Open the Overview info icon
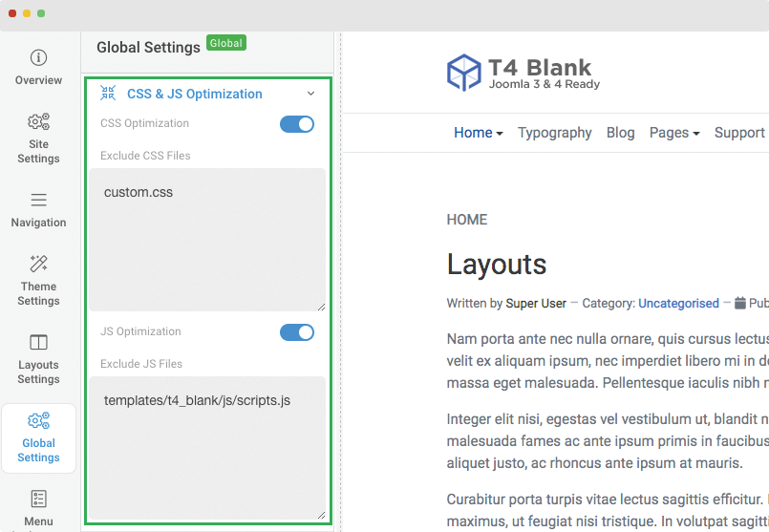Image resolution: width=769 pixels, height=532 pixels. (38, 58)
